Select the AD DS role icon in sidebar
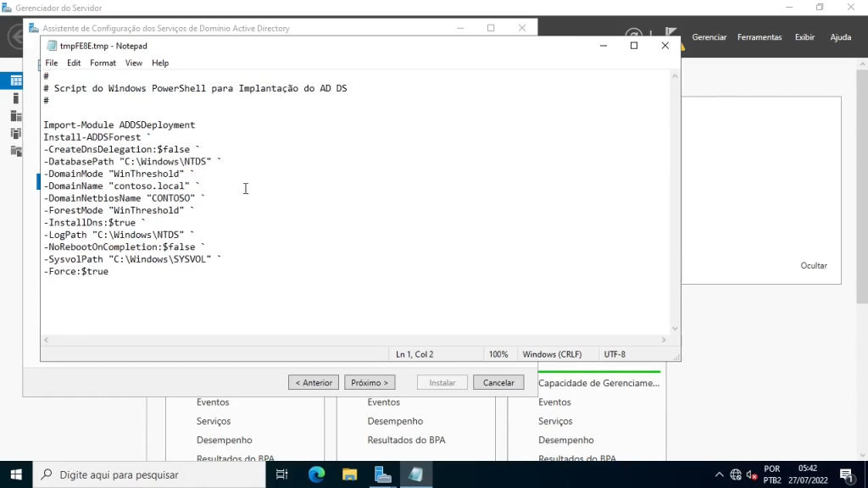This screenshot has height=488, width=868. point(16,133)
